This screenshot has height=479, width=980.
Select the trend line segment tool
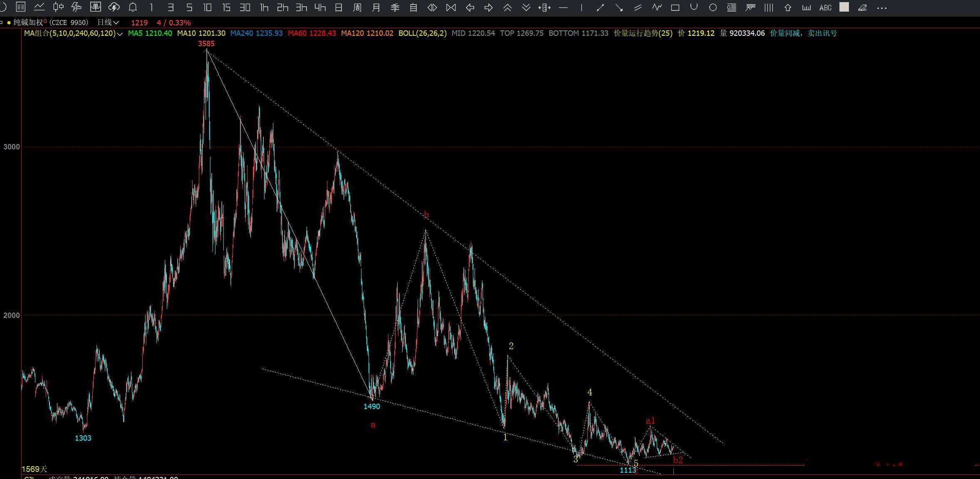point(600,7)
